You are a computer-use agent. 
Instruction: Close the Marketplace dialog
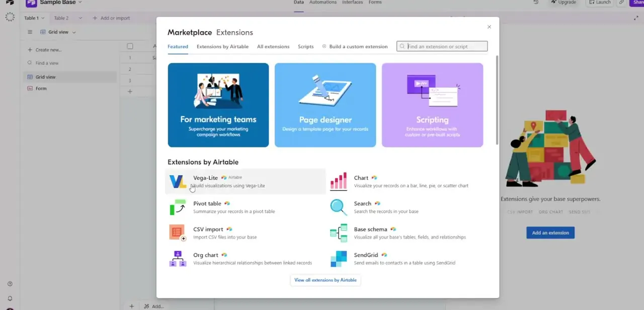point(489,27)
